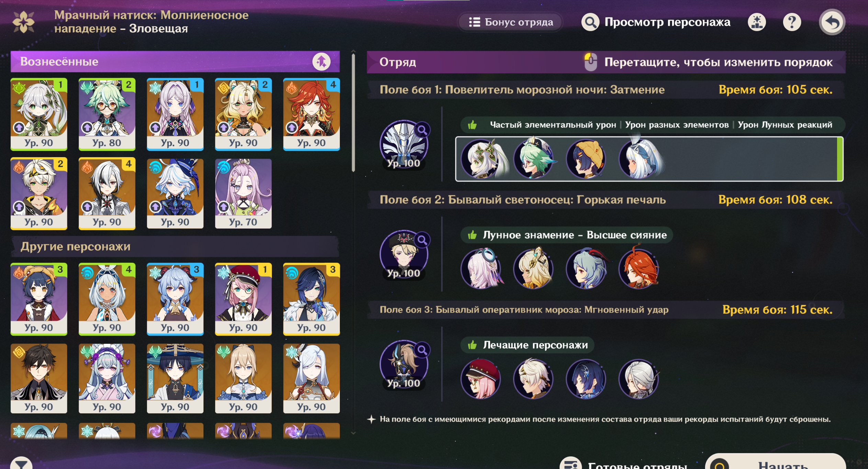
Task: Pick the level 70 pink-haired character card
Action: coord(243,194)
